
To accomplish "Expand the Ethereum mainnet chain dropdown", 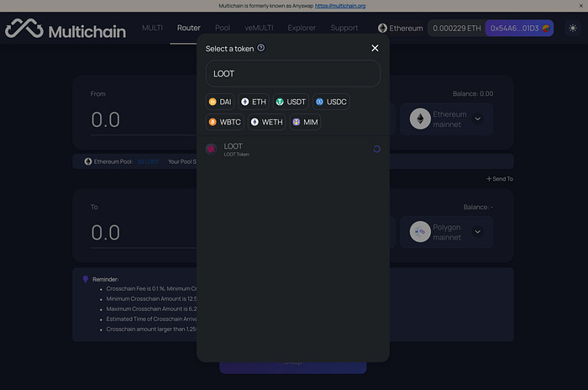I will click(x=477, y=119).
